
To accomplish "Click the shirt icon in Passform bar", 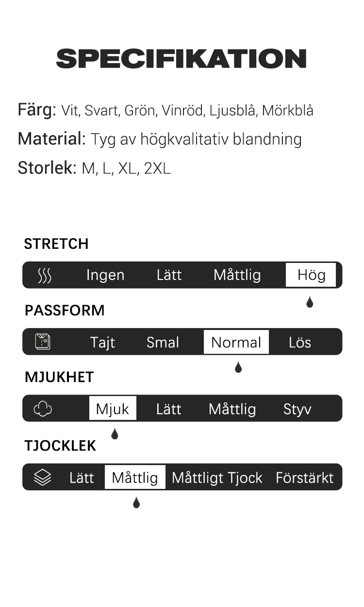I will 43,342.
